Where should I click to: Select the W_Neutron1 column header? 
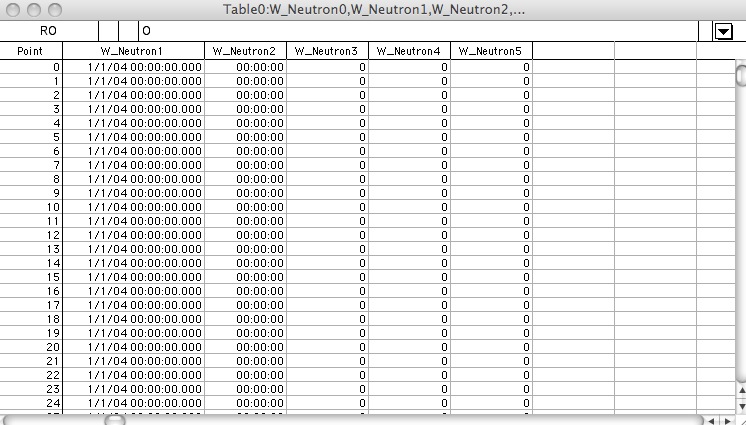tap(133, 51)
